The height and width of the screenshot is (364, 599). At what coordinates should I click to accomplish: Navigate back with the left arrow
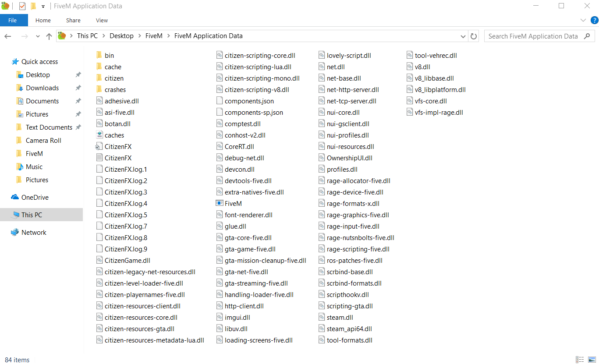8,36
